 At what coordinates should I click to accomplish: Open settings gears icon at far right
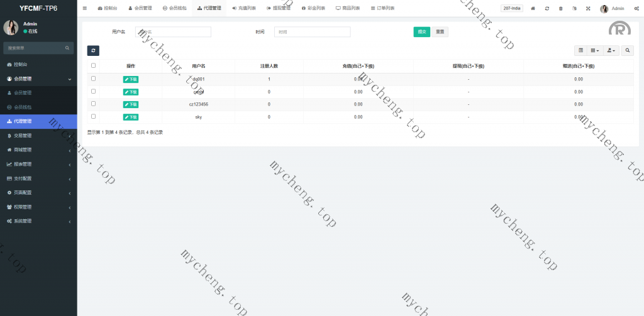(x=636, y=9)
